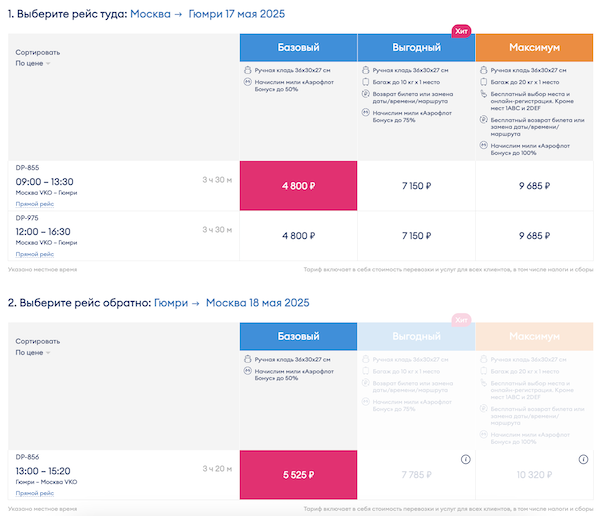Open return flights 'По цене' sort dropdown
600x516 pixels.
point(33,352)
